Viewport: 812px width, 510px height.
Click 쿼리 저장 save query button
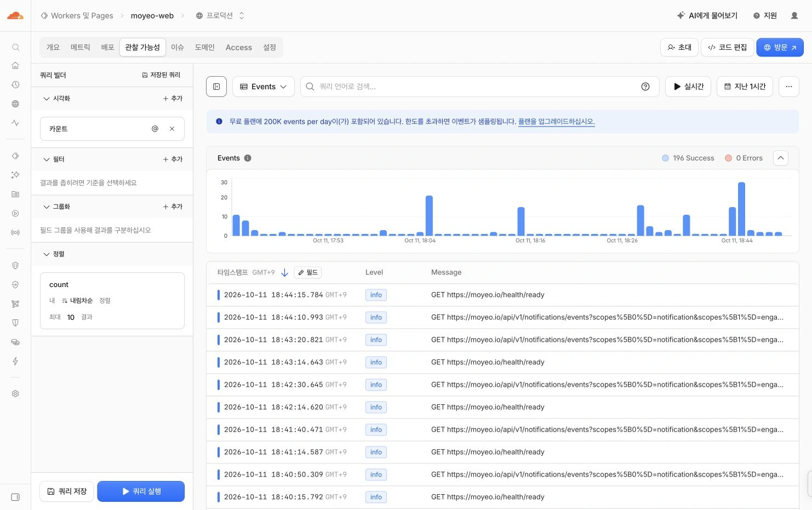tap(67, 491)
